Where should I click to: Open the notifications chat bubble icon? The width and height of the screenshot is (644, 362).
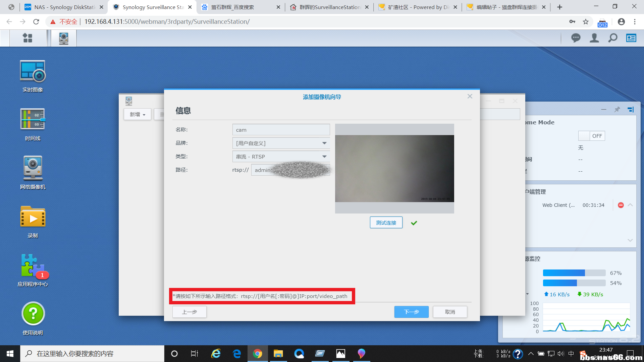[x=576, y=38]
